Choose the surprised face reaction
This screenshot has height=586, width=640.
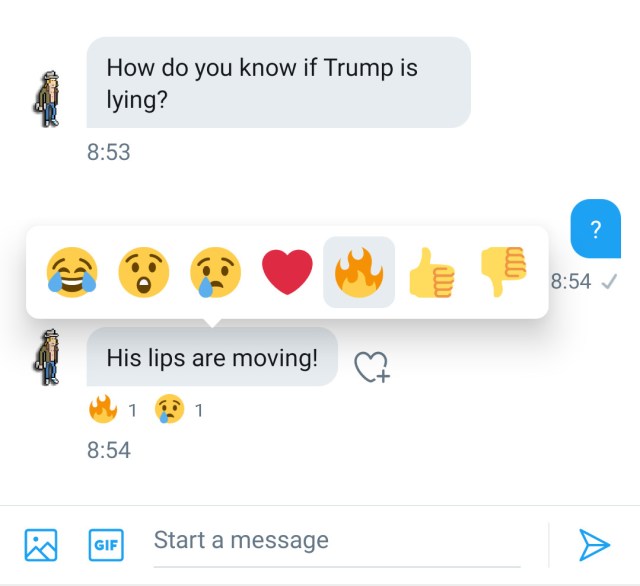(x=144, y=272)
